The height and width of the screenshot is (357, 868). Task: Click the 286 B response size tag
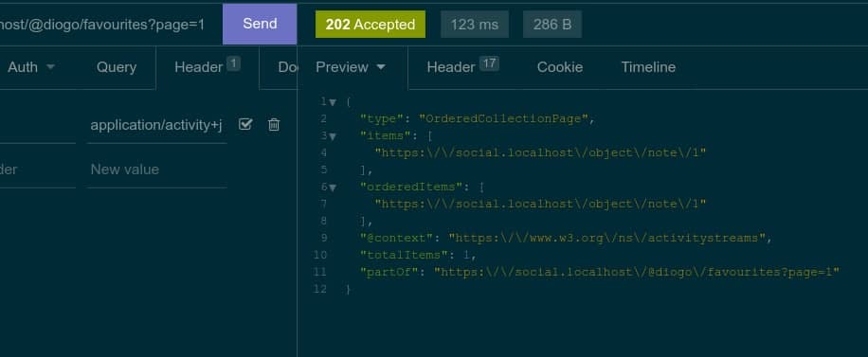[x=552, y=25]
